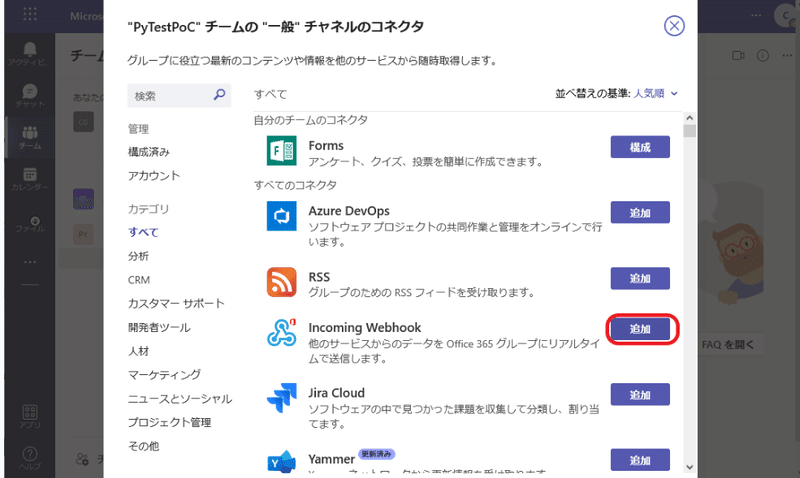Click the Yammer title

click(x=332, y=459)
